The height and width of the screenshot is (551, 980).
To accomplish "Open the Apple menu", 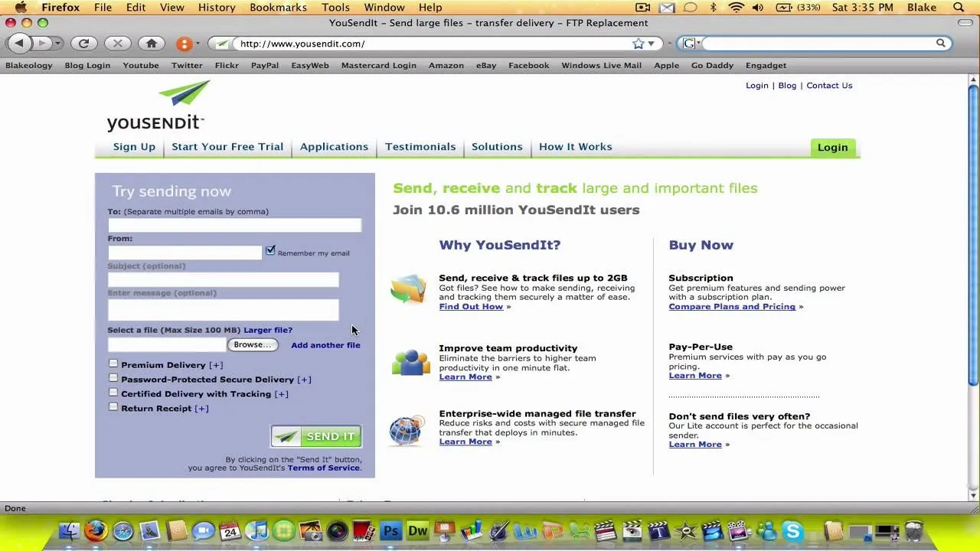I will coord(21,8).
